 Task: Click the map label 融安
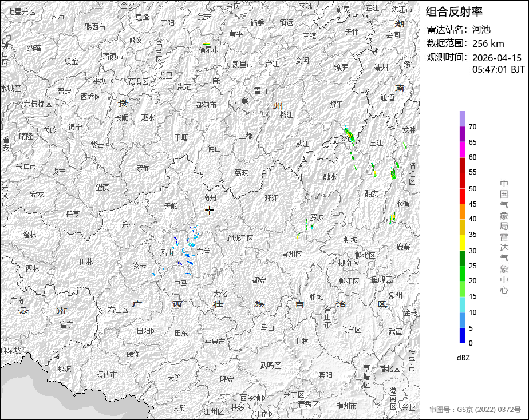coord(372,193)
